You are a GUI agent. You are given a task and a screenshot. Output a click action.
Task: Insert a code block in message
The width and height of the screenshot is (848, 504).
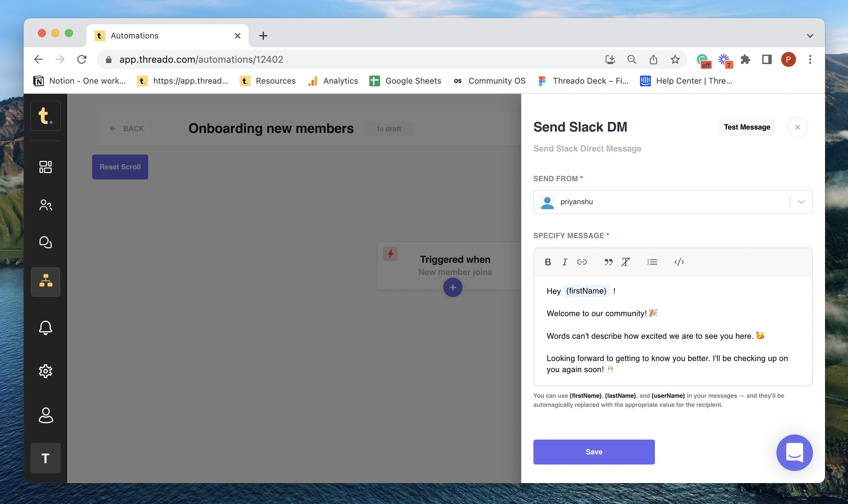[x=679, y=262]
